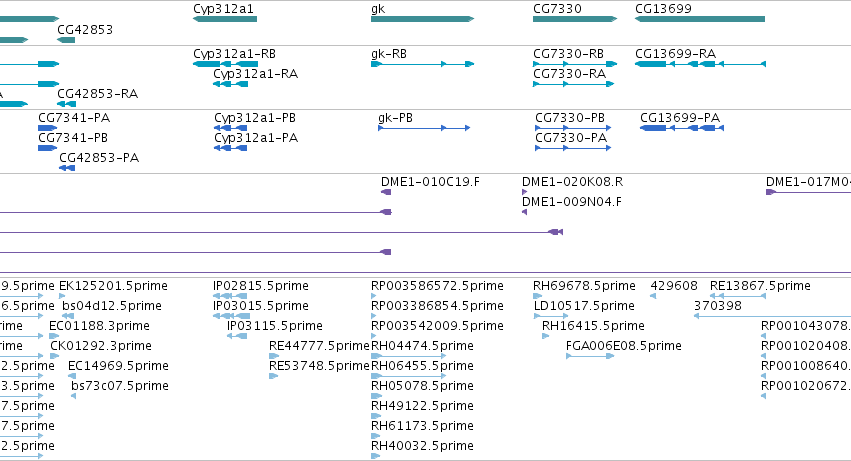Select the CG13699 gene label

pyautogui.click(x=663, y=9)
